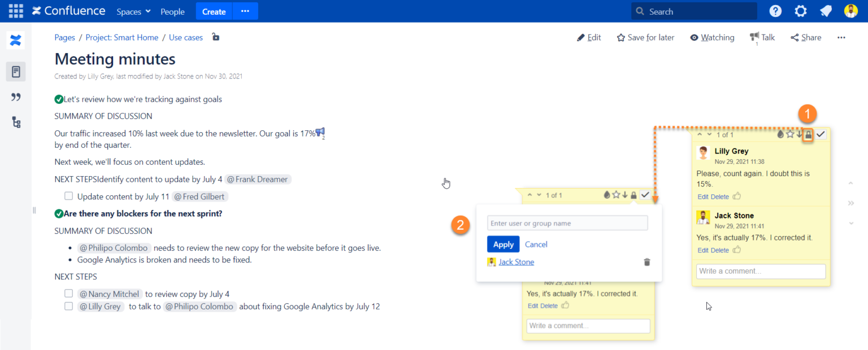The width and height of the screenshot is (868, 350).
Task: Click the next comment chevron
Action: (708, 134)
